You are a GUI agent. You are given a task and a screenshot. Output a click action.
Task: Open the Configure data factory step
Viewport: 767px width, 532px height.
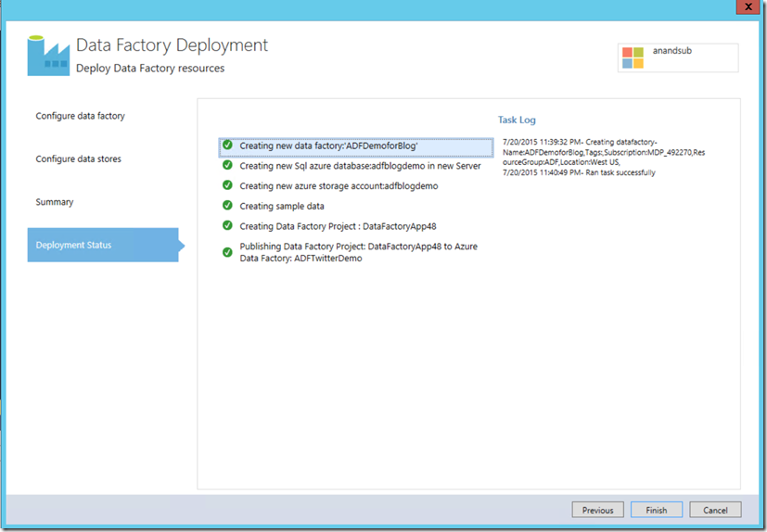coord(80,116)
